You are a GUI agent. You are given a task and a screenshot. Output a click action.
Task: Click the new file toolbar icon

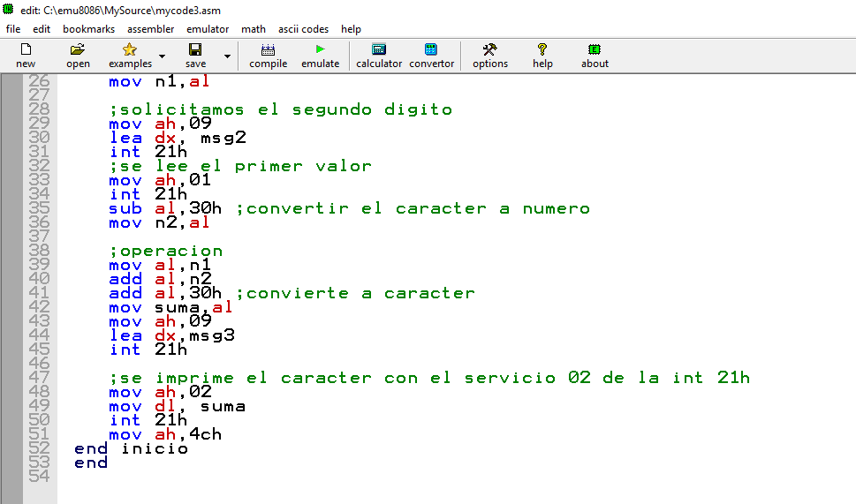(x=26, y=49)
